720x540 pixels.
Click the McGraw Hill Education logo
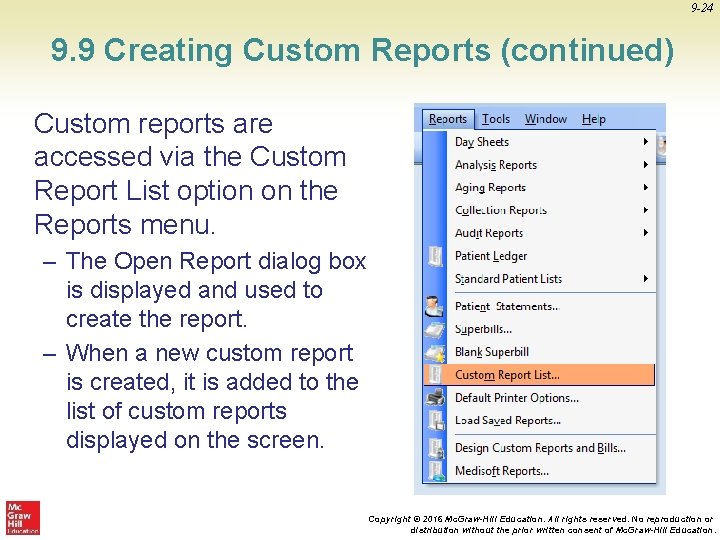point(23,518)
